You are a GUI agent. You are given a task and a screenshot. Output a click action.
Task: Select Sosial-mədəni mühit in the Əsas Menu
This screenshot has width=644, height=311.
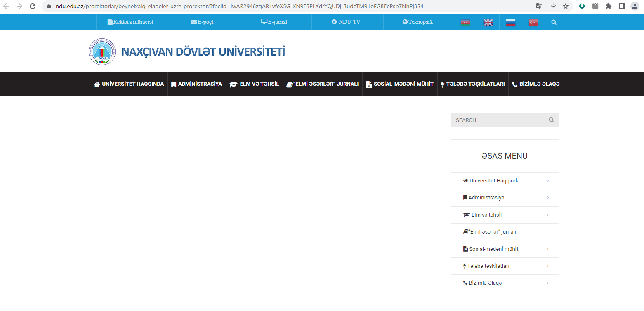pos(491,249)
